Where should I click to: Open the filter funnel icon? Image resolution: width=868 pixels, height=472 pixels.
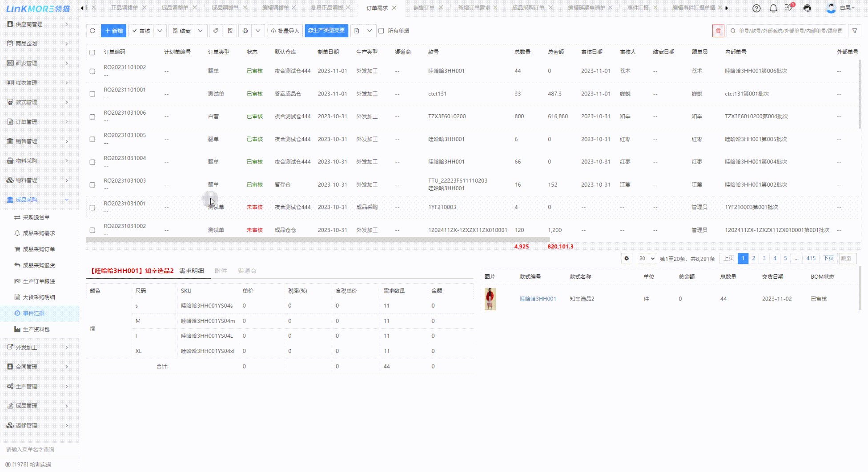[854, 31]
